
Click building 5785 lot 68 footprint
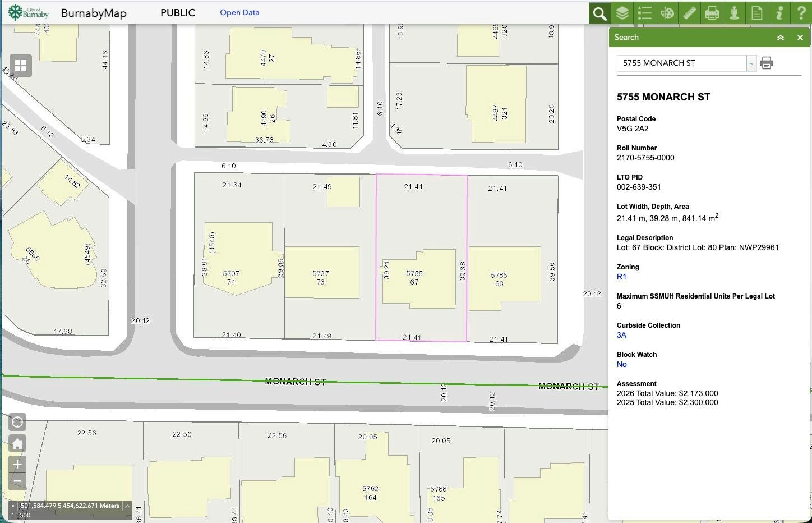coord(505,278)
